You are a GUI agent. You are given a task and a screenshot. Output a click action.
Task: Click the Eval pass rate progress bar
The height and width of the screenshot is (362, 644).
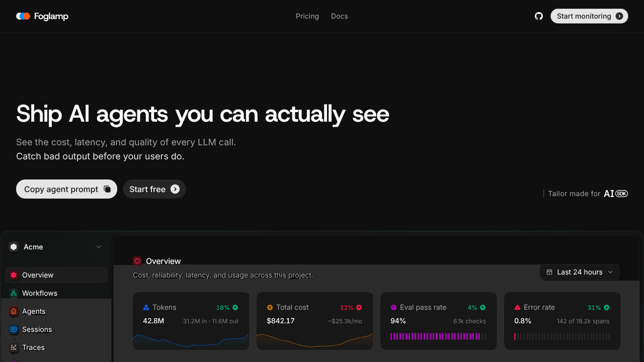[438, 336]
